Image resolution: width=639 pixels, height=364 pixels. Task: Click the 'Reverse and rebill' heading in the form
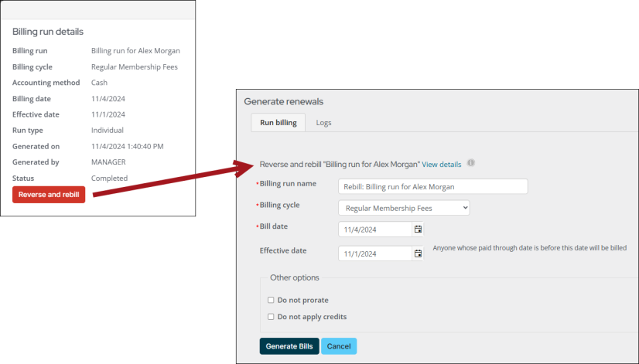pos(340,165)
